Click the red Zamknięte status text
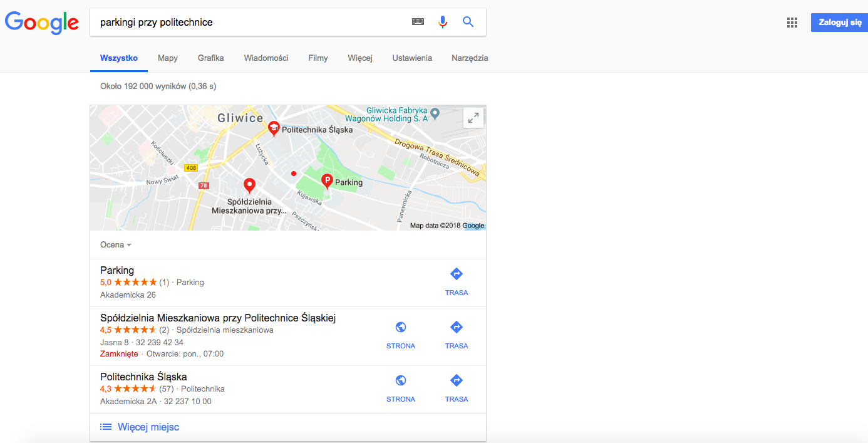 coord(119,353)
